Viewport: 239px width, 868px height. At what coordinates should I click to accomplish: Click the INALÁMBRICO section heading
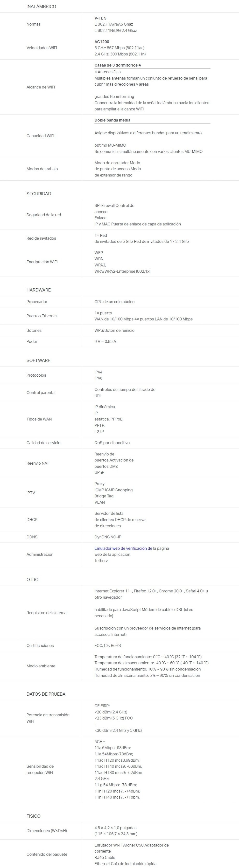click(x=41, y=7)
